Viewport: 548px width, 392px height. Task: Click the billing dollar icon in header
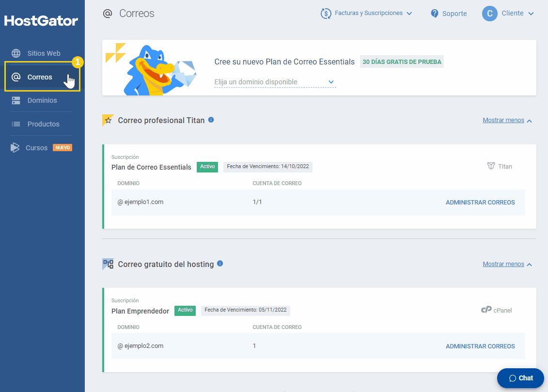click(x=326, y=13)
